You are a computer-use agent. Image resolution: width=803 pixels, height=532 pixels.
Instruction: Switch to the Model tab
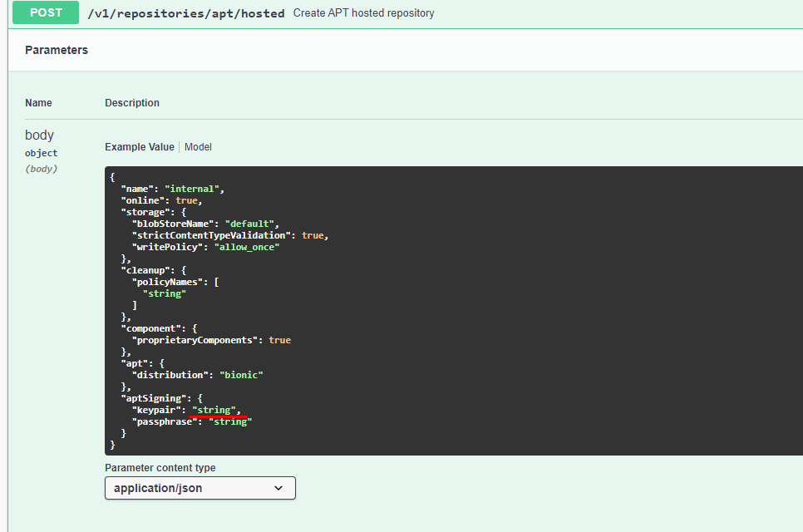[198, 146]
